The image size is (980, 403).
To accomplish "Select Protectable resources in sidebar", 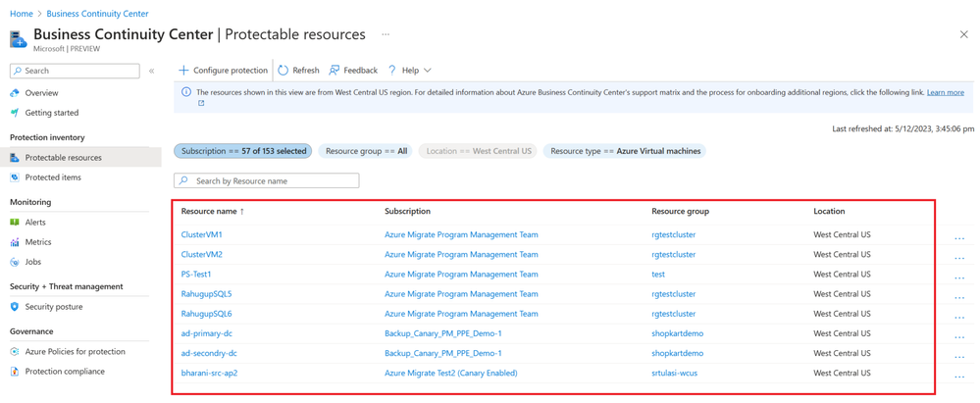I will click(x=80, y=158).
